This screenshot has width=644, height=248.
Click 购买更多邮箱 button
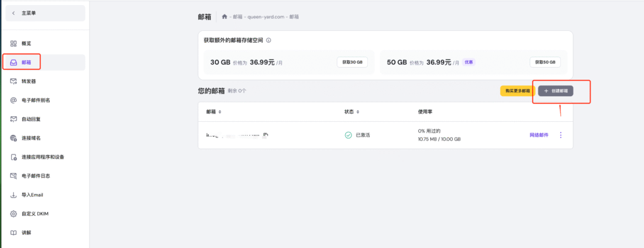pyautogui.click(x=518, y=91)
